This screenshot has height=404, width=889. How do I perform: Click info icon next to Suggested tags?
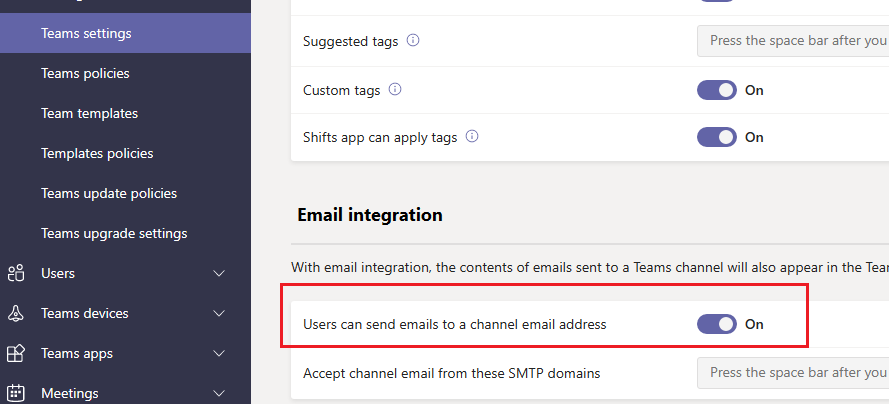click(x=413, y=41)
